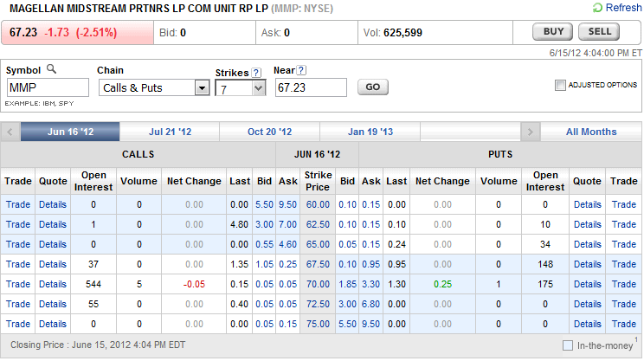
Task: Click call open interest 544 cell
Action: [93, 284]
